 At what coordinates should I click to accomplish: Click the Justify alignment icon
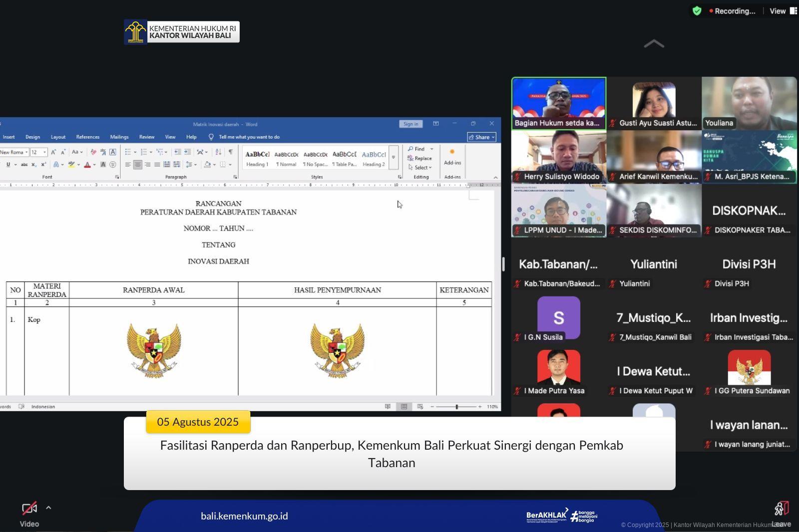pos(157,164)
